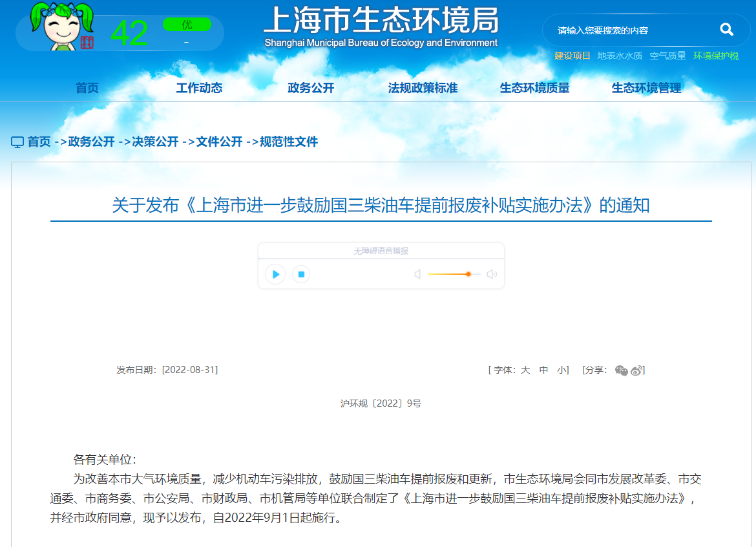Open the 工作动态 navigation menu

click(x=199, y=88)
